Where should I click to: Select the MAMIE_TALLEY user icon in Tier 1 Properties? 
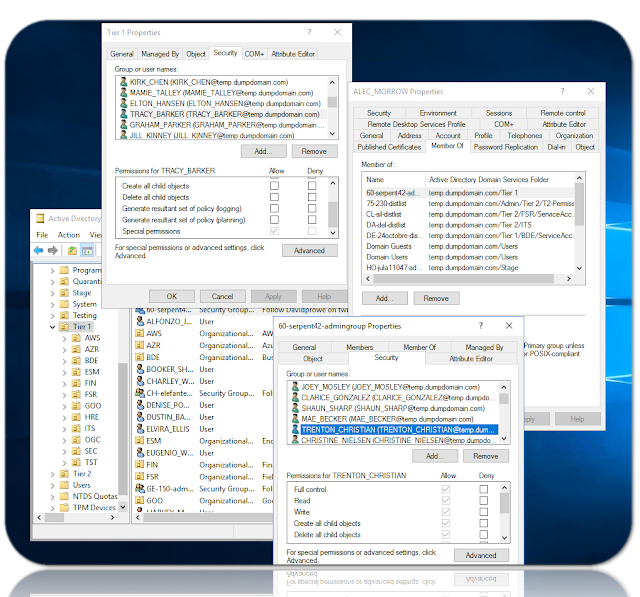click(123, 93)
